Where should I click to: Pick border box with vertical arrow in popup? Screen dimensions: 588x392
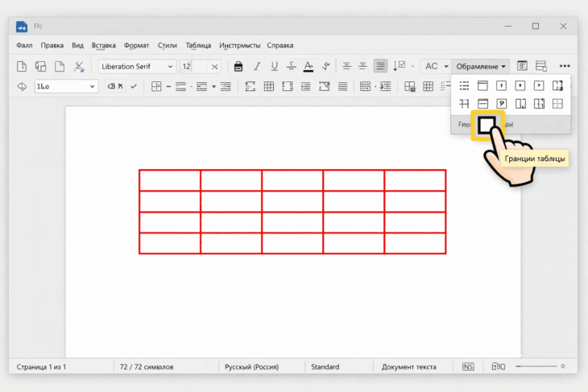557,86
